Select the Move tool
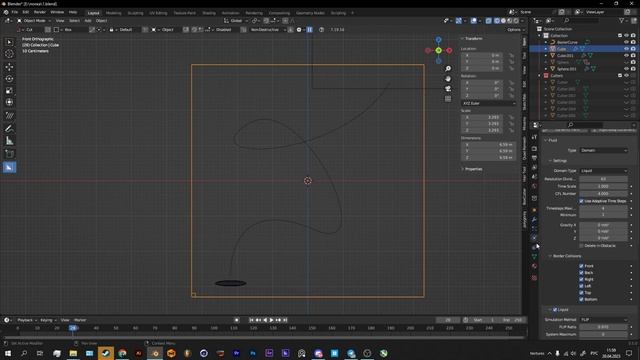The height and width of the screenshot is (360, 640). coord(9,67)
